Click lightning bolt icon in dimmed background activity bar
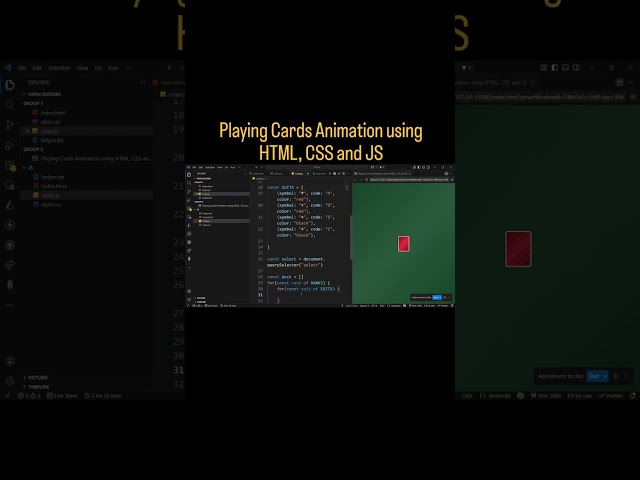640x480 pixels. pos(10,225)
